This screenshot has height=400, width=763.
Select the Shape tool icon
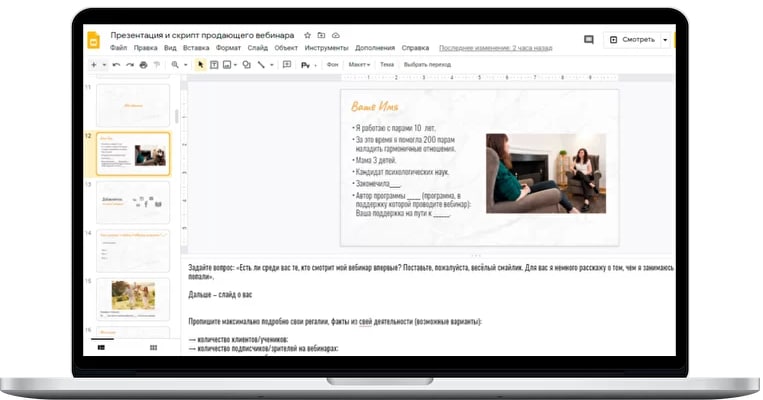pos(247,65)
